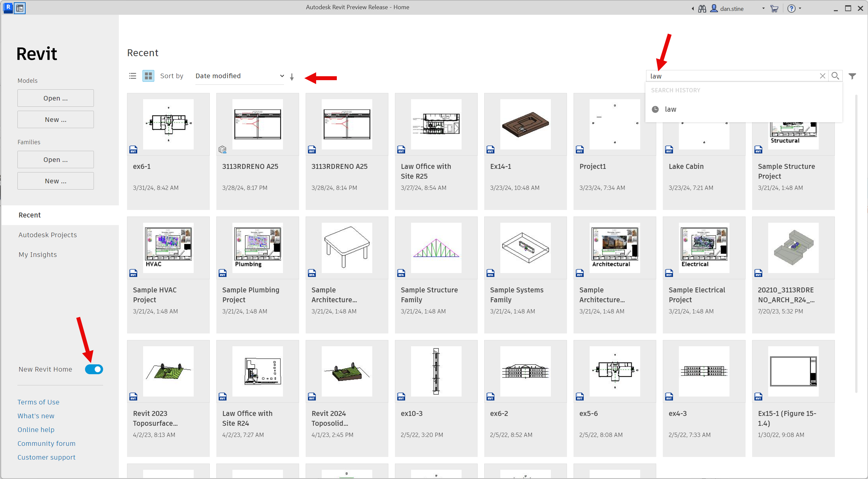Open the Sample Plumbing Project thumbnail
Image resolution: width=868 pixels, height=479 pixels.
pyautogui.click(x=258, y=248)
